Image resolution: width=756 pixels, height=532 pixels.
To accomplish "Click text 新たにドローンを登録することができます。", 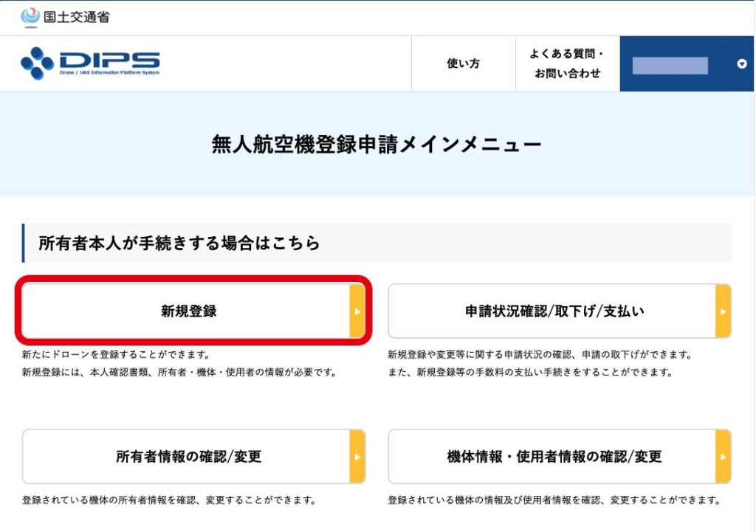I will point(117,355).
